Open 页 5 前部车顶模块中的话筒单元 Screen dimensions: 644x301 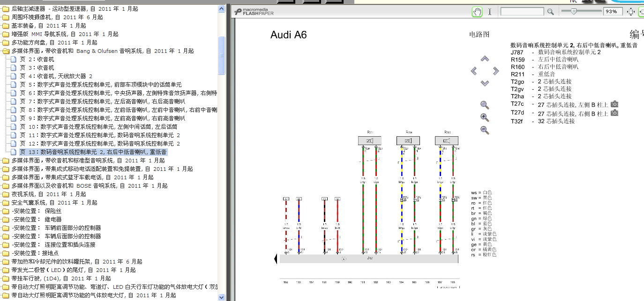(x=100, y=85)
